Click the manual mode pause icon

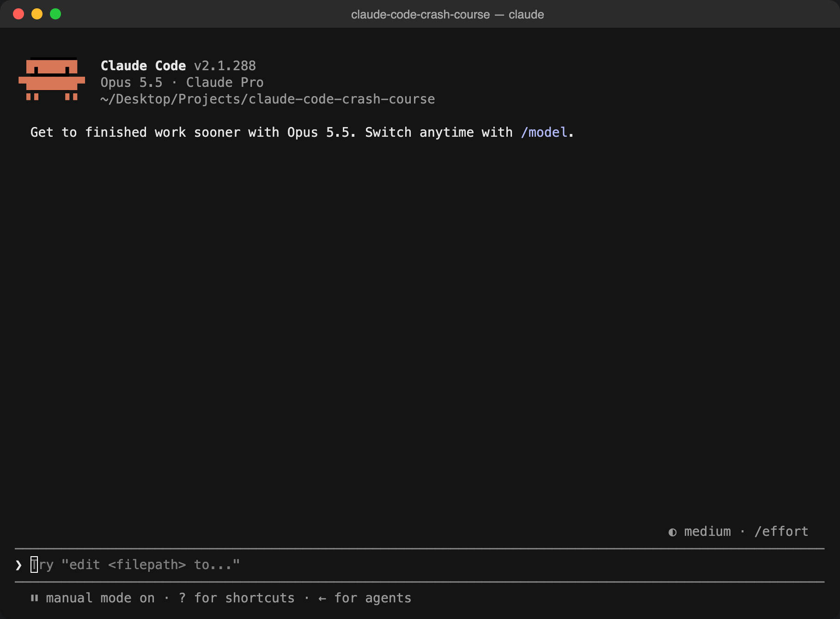coord(34,598)
